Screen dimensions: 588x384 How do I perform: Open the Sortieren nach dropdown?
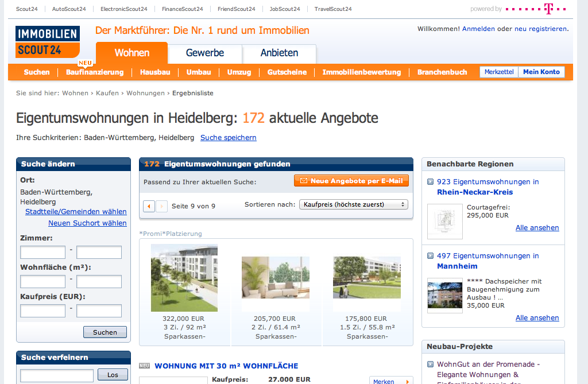pyautogui.click(x=354, y=204)
